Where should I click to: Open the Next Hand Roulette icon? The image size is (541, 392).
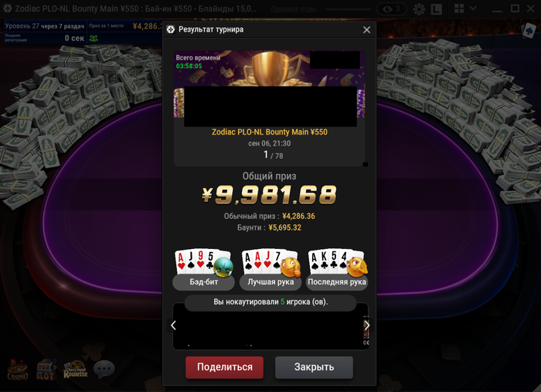[76, 370]
